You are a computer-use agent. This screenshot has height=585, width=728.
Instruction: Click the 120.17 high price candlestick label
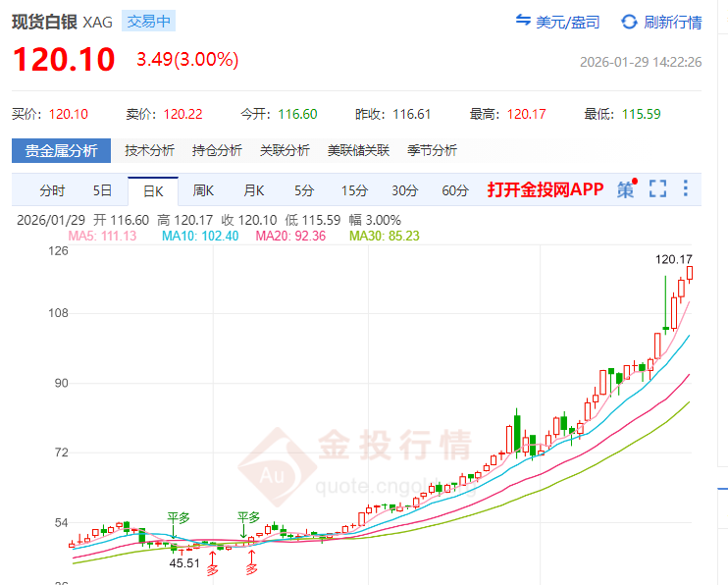click(674, 259)
